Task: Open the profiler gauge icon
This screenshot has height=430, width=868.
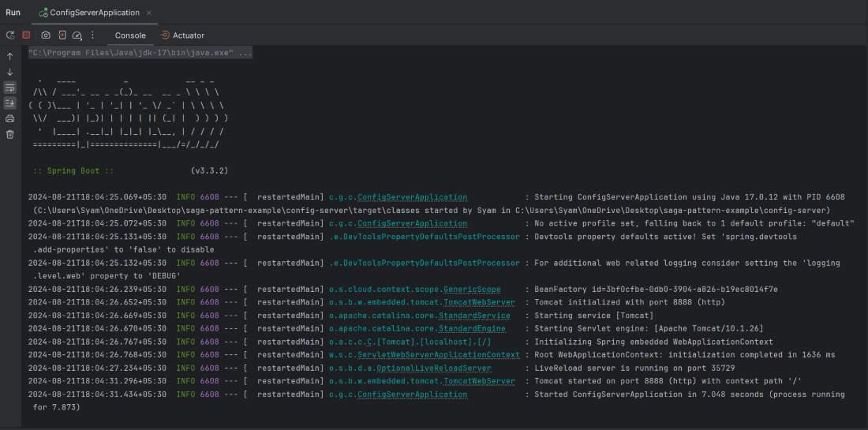Action: (77, 36)
